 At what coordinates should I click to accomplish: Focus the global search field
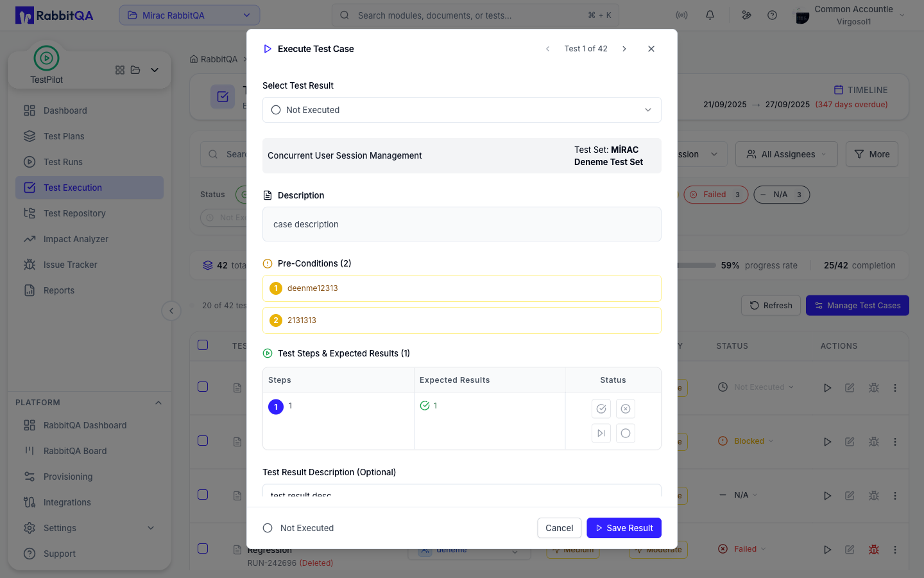475,15
